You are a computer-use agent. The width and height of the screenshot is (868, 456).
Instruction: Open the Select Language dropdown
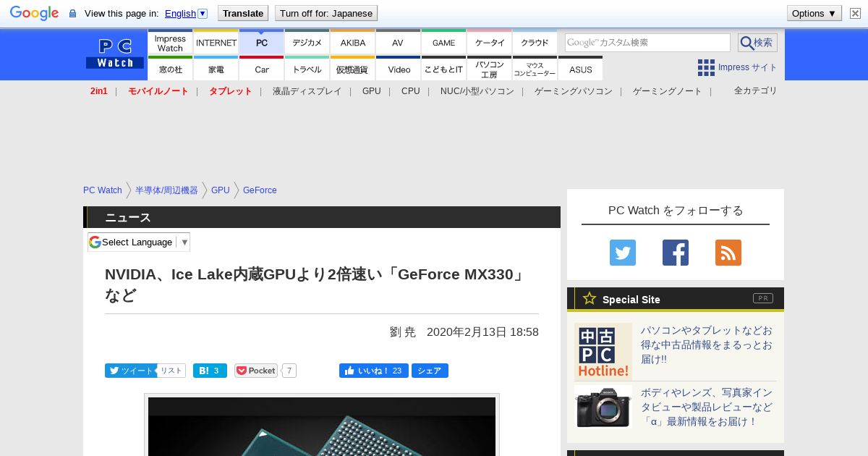pyautogui.click(x=139, y=242)
